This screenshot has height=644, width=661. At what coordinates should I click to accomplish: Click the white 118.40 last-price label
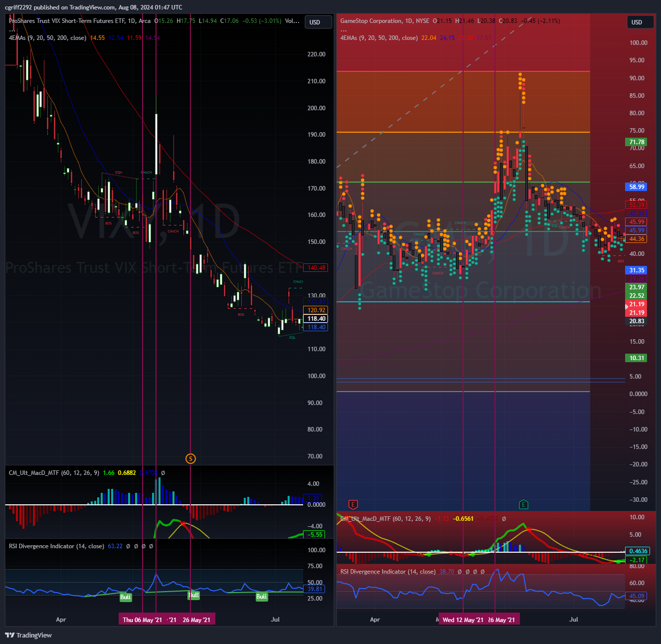[316, 319]
